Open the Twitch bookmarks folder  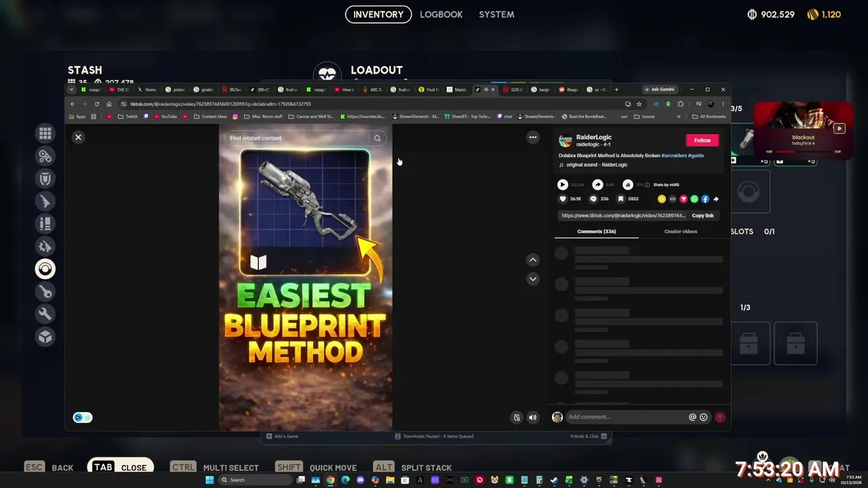coord(127,117)
